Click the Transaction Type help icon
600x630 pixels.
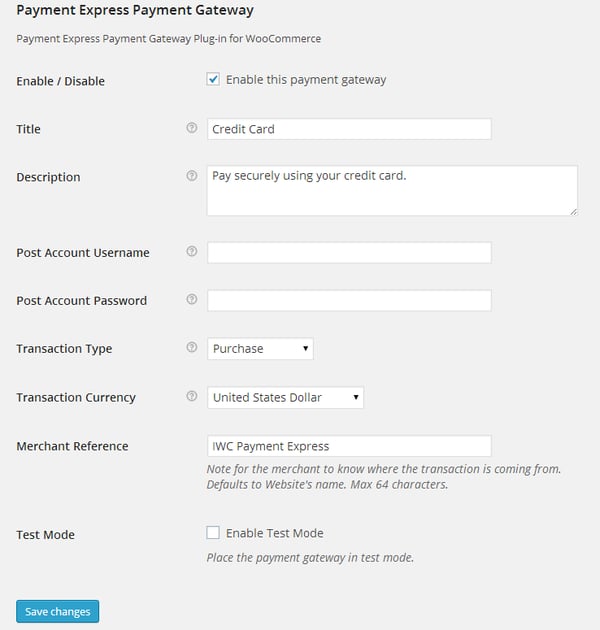click(x=192, y=348)
